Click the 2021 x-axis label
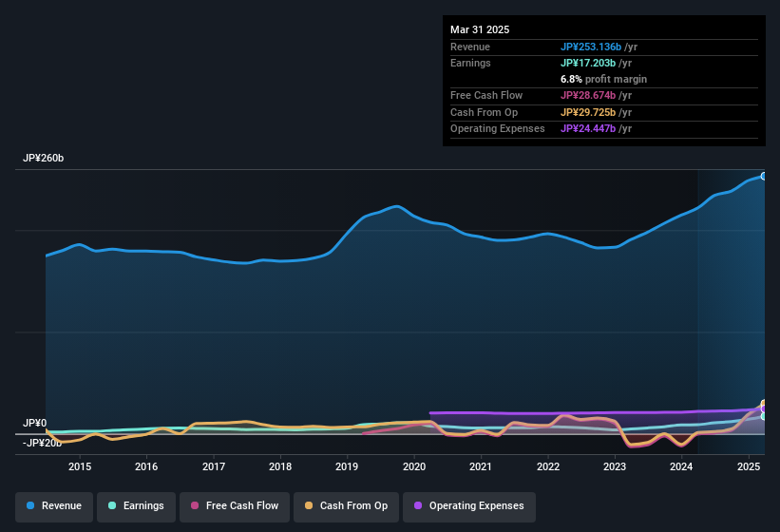The image size is (780, 532). [481, 466]
